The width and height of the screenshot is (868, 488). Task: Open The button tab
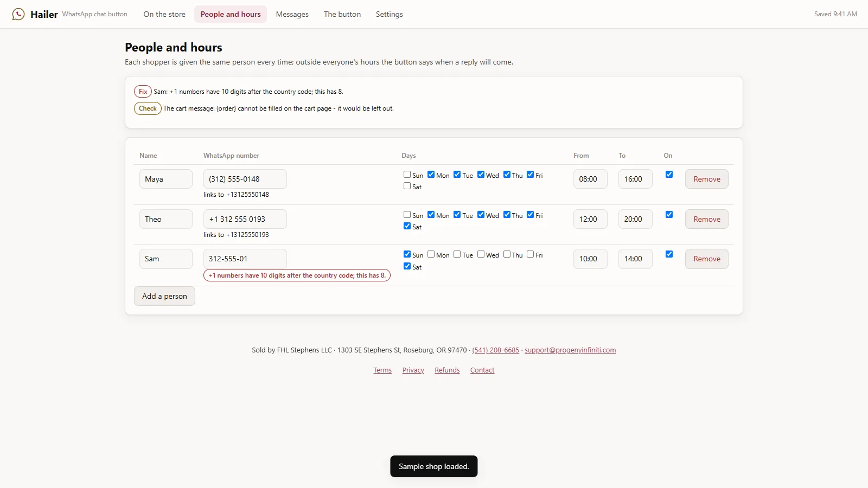click(x=342, y=14)
